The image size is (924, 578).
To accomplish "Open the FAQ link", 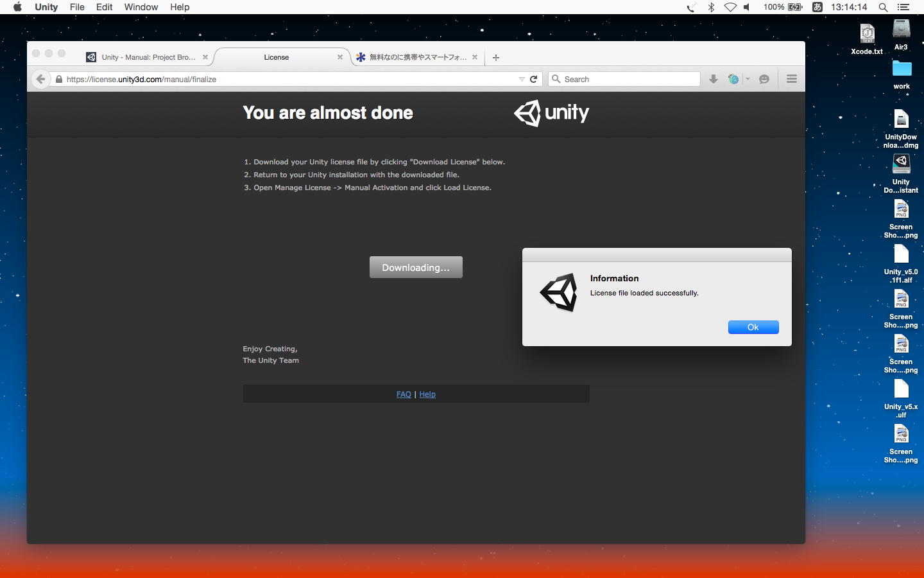I will (x=404, y=394).
